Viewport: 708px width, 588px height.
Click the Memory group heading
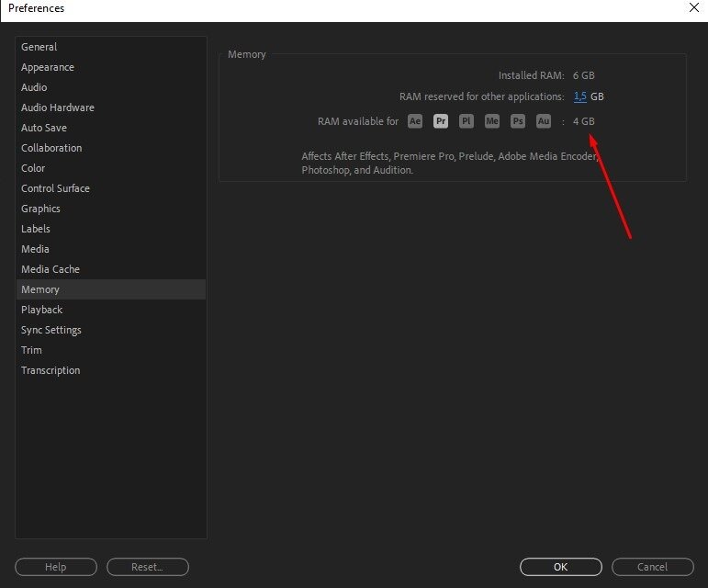click(247, 54)
